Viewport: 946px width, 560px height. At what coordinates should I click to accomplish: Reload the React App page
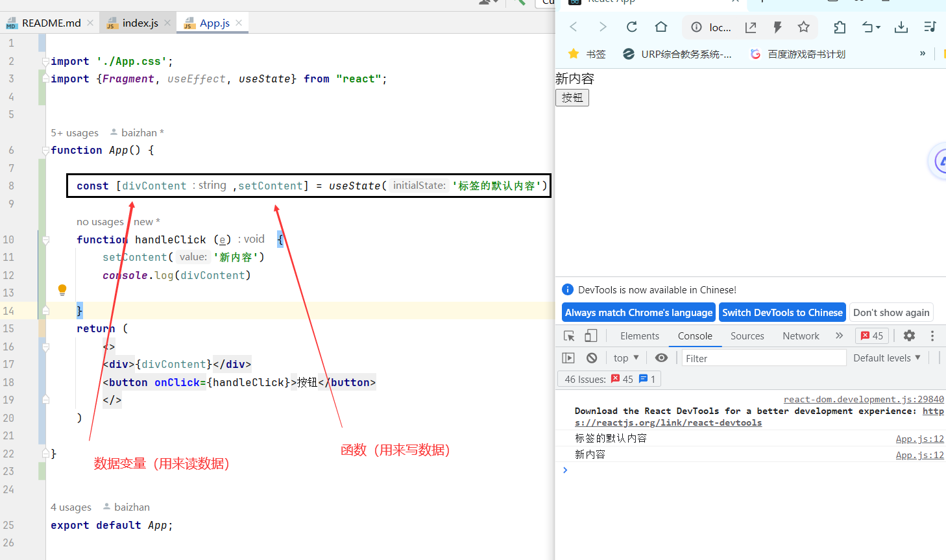click(632, 27)
